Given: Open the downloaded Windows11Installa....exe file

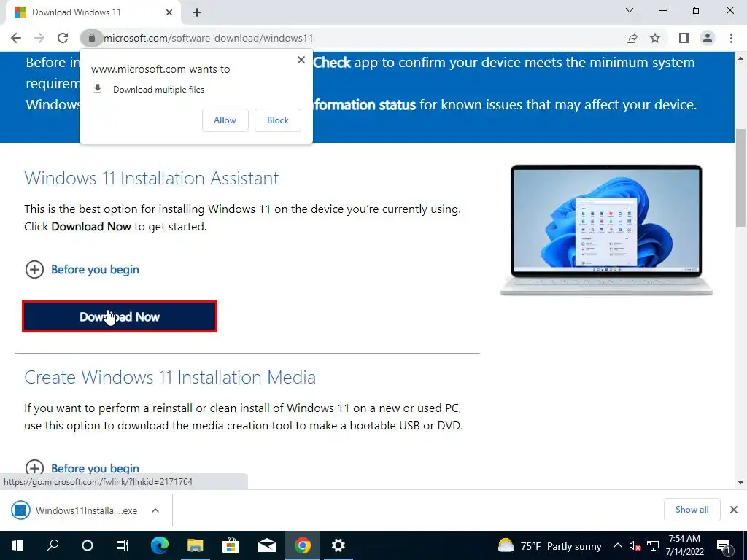Looking at the screenshot, I should click(x=76, y=510).
